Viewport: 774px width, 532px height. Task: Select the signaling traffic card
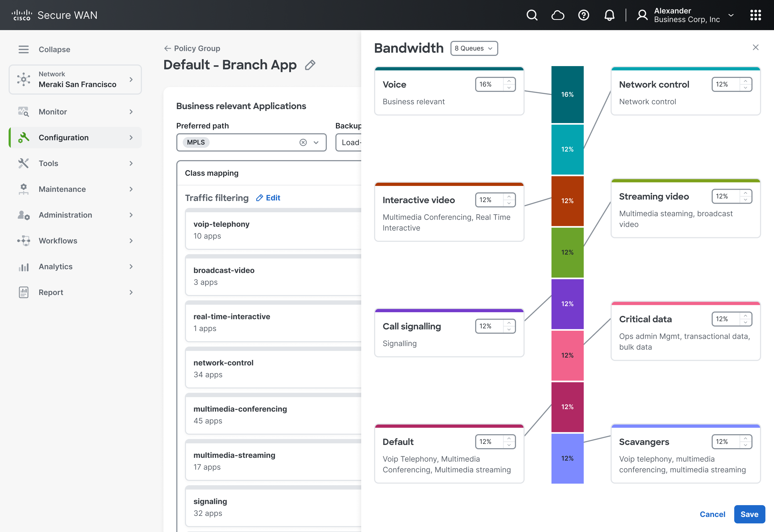coord(273,506)
